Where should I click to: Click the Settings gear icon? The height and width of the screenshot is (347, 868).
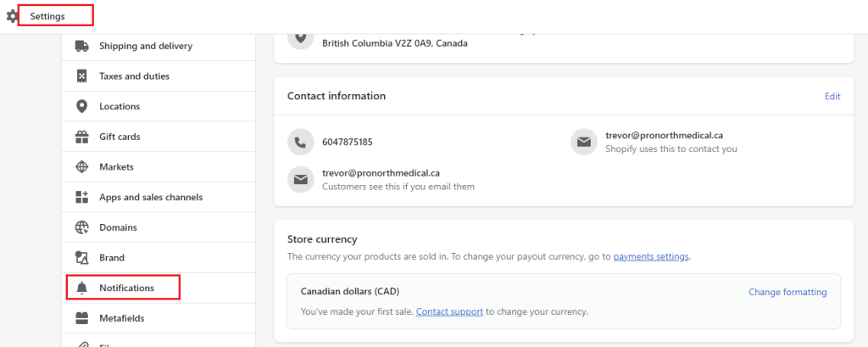tap(12, 15)
